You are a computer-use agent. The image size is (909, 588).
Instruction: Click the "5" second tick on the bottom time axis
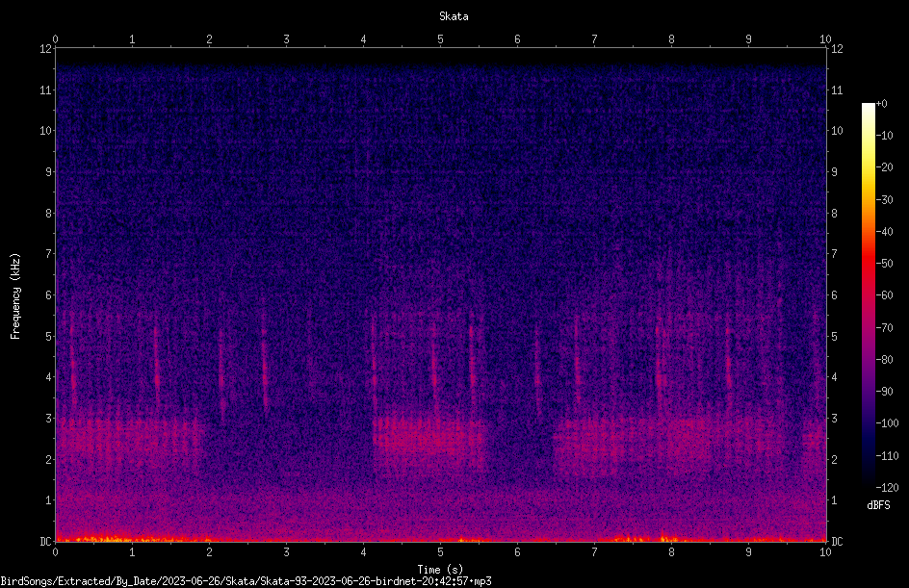[441, 552]
